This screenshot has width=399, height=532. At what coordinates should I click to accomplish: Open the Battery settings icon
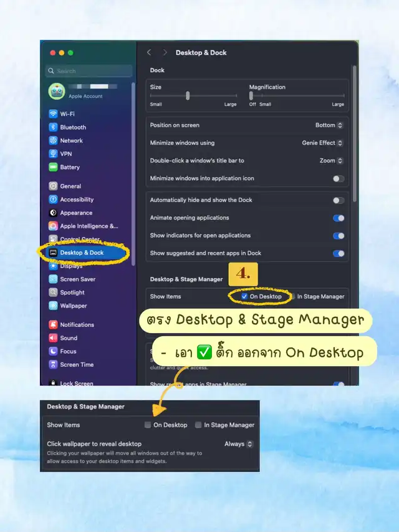(53, 167)
